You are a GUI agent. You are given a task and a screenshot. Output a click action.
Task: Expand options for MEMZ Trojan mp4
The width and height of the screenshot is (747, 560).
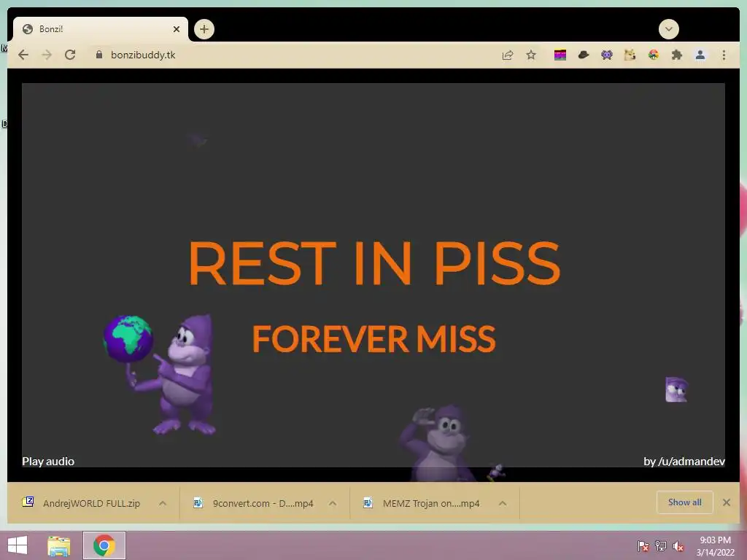503,503
